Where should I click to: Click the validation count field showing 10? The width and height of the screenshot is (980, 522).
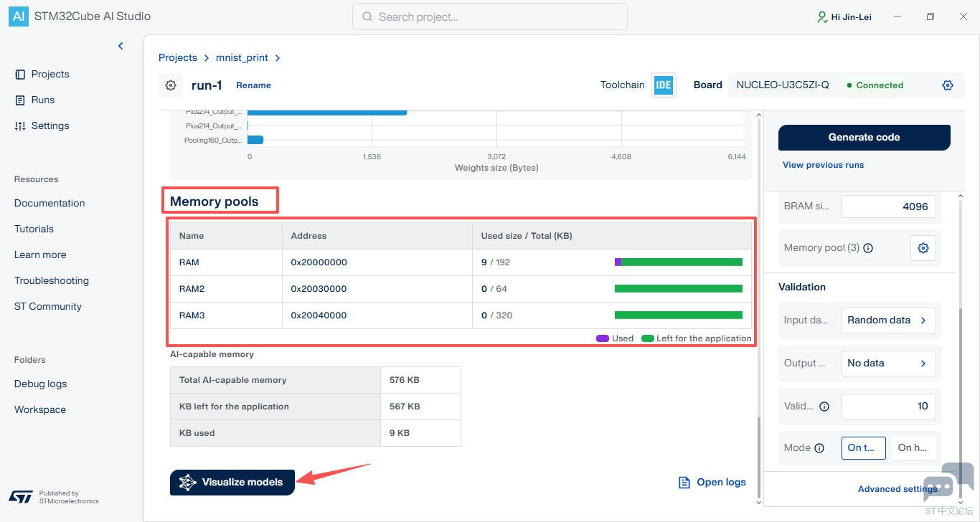click(x=888, y=407)
